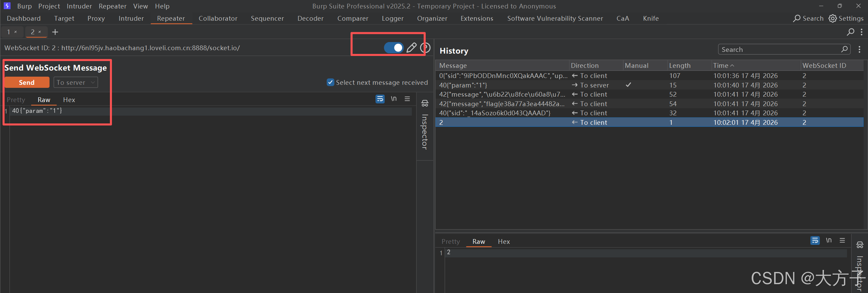Add a new Repeater tab with plus
Image resolution: width=868 pixels, height=293 pixels.
click(55, 32)
